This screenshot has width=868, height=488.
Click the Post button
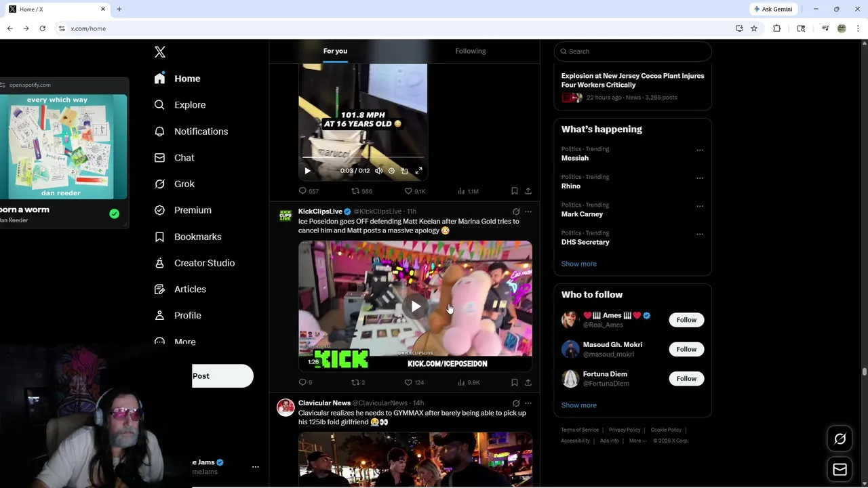click(x=222, y=376)
